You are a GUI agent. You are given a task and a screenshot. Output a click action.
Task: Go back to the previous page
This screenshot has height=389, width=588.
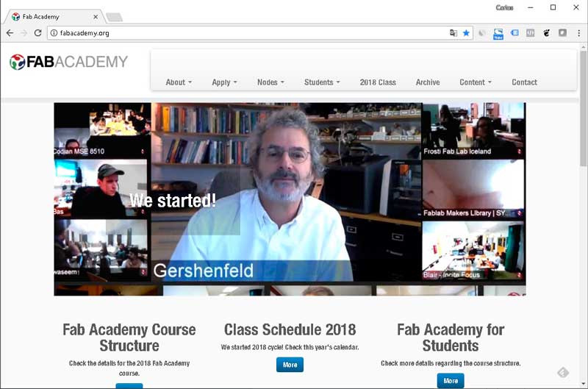tap(10, 33)
